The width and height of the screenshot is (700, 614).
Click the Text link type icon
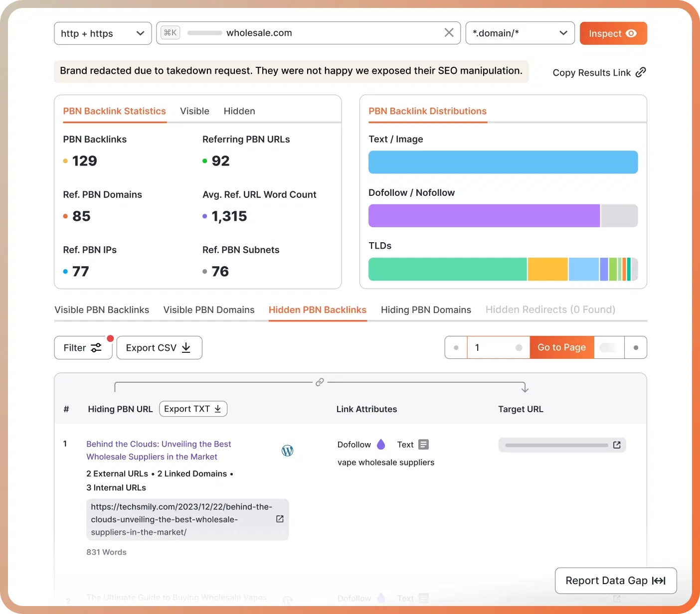tap(423, 445)
